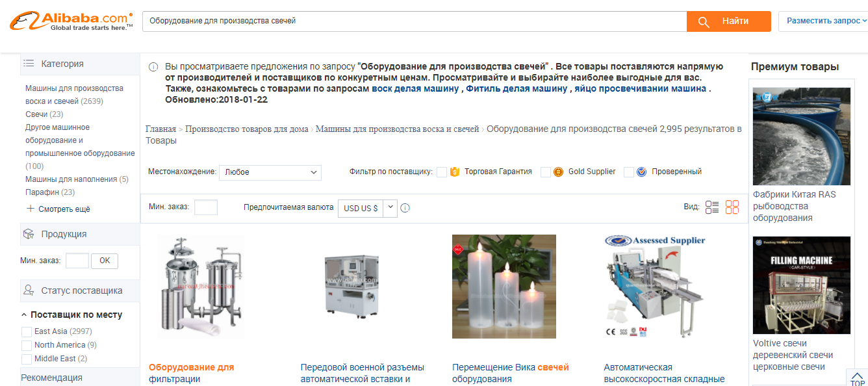Click the Trade Assurance shield icon
This screenshot has height=386, width=868.
pyautogui.click(x=455, y=172)
